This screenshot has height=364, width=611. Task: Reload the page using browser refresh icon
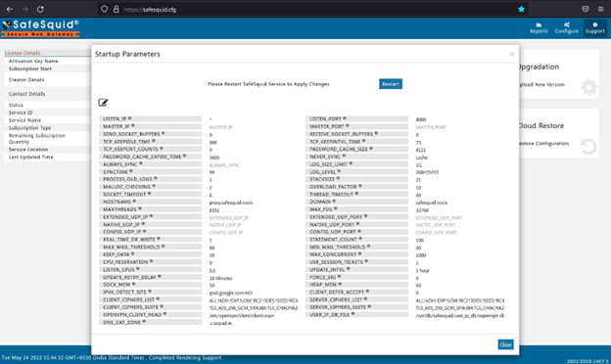click(40, 9)
